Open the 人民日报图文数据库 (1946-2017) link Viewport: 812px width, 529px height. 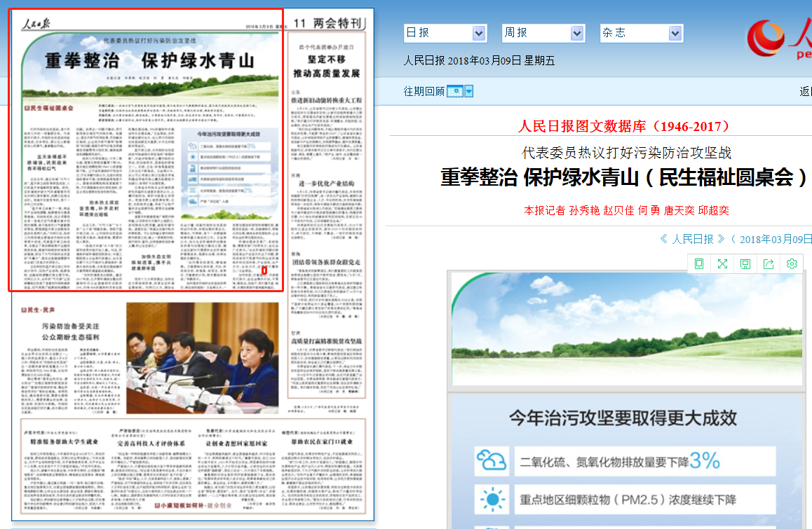tap(623, 127)
